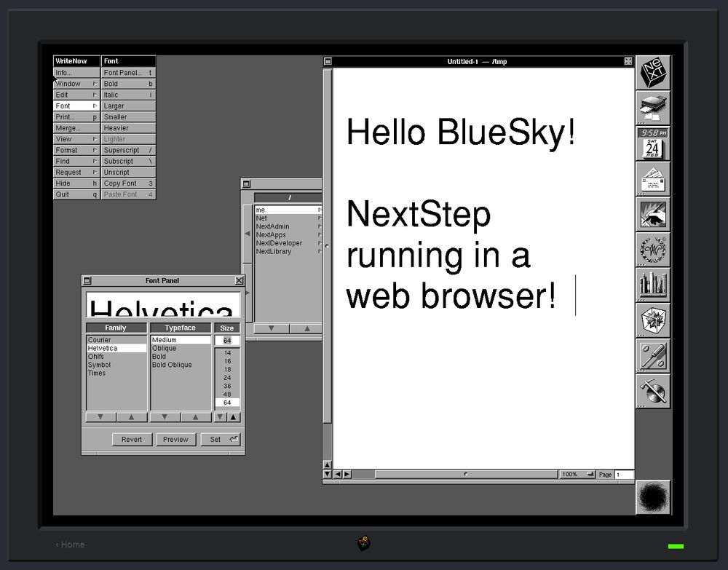Click the document's scroll left arrow

click(338, 474)
